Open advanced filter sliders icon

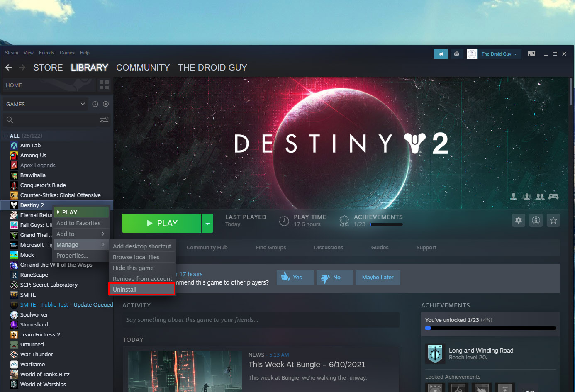pos(104,120)
